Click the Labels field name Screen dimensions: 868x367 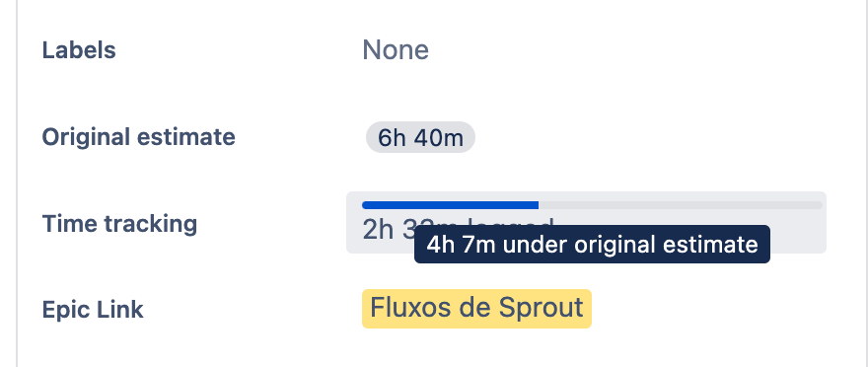(x=79, y=50)
